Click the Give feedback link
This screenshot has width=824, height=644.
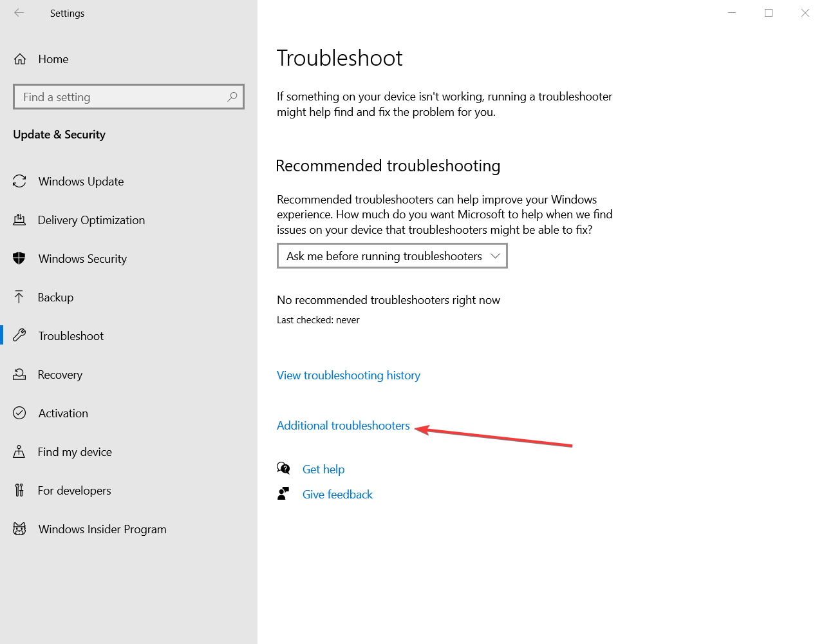click(x=337, y=495)
